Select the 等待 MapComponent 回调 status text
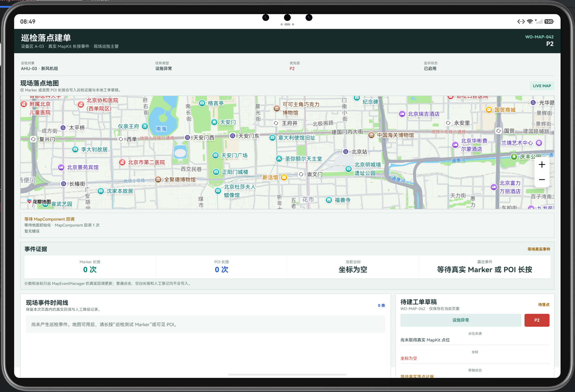 49,219
